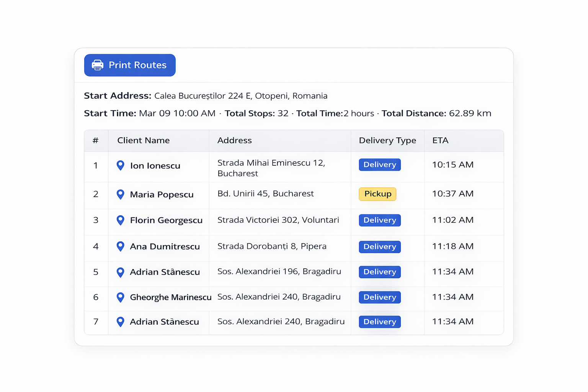This screenshot has height=392, width=588.
Task: Click the map pin beside Ana Dumitrescu
Action: point(121,247)
